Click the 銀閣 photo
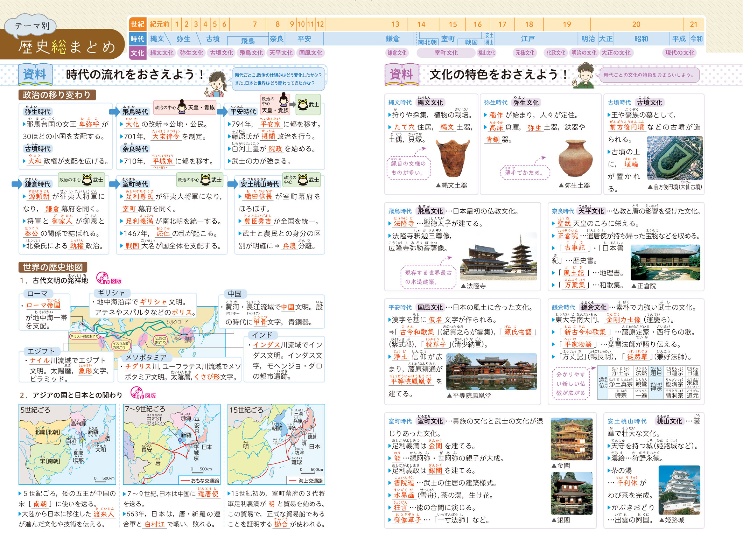The height and width of the screenshot is (560, 743). pyautogui.click(x=572, y=493)
